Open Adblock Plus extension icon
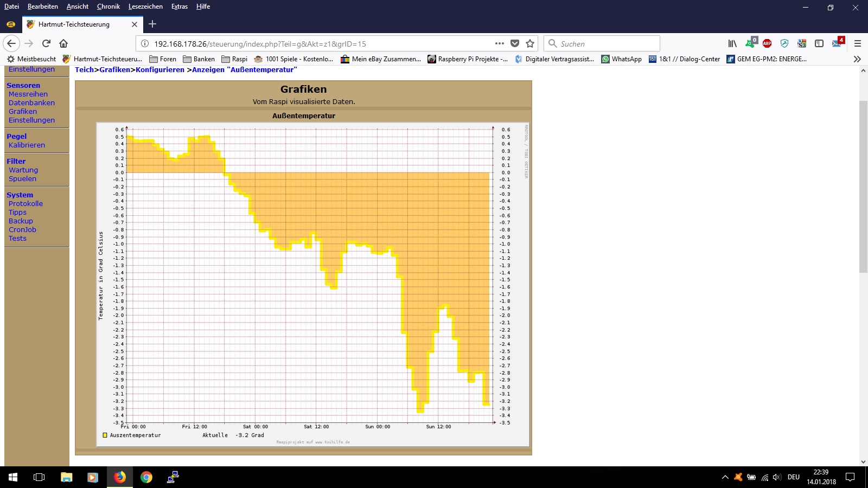The width and height of the screenshot is (868, 488). tap(767, 43)
